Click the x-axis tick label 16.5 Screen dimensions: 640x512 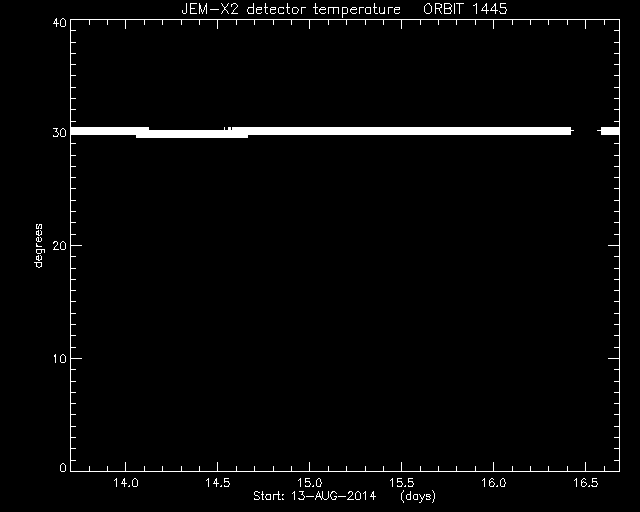click(585, 483)
